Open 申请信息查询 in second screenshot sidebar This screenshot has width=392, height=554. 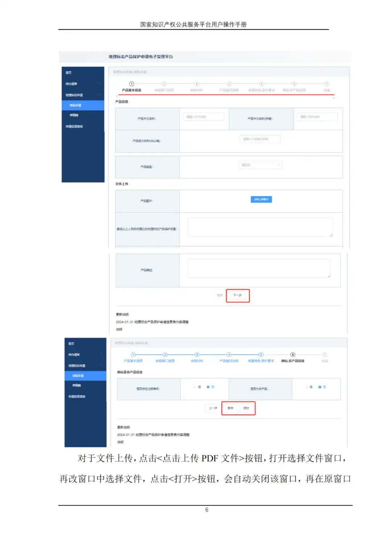[77, 397]
